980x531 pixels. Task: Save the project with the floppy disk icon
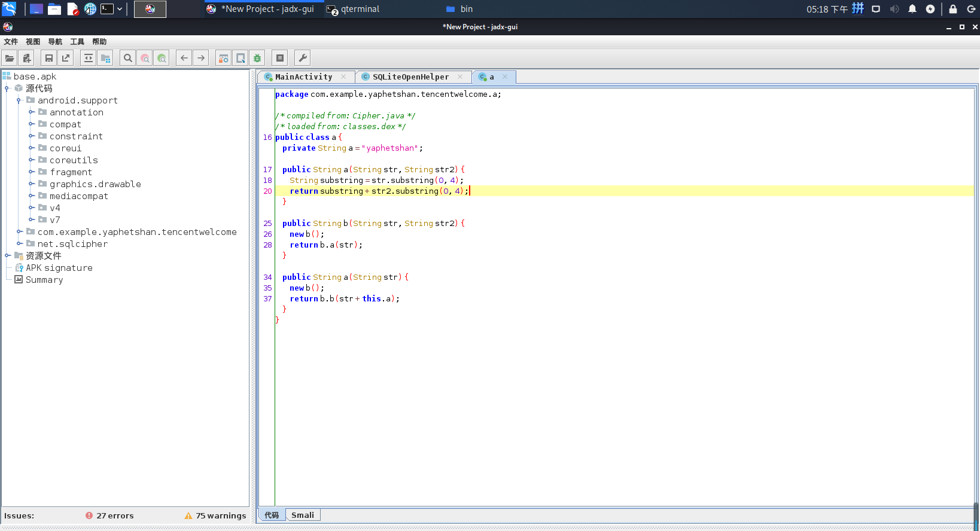[49, 58]
